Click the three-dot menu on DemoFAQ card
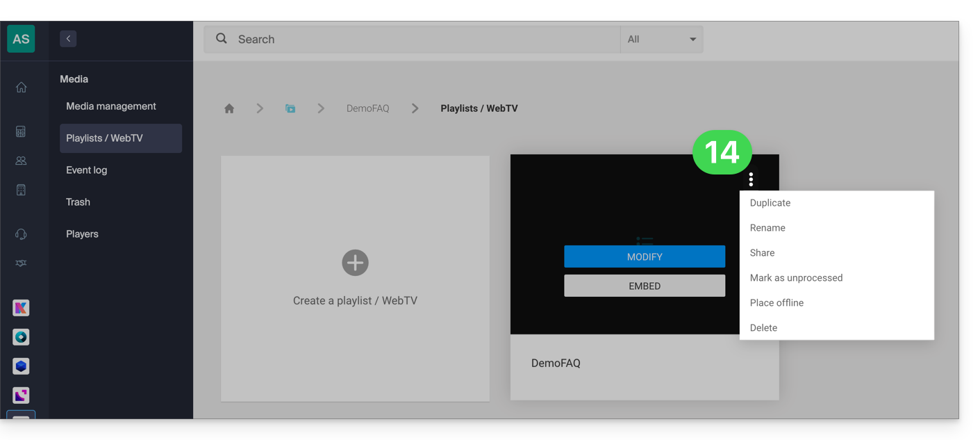Viewport: 980px width, 440px height. tap(751, 180)
